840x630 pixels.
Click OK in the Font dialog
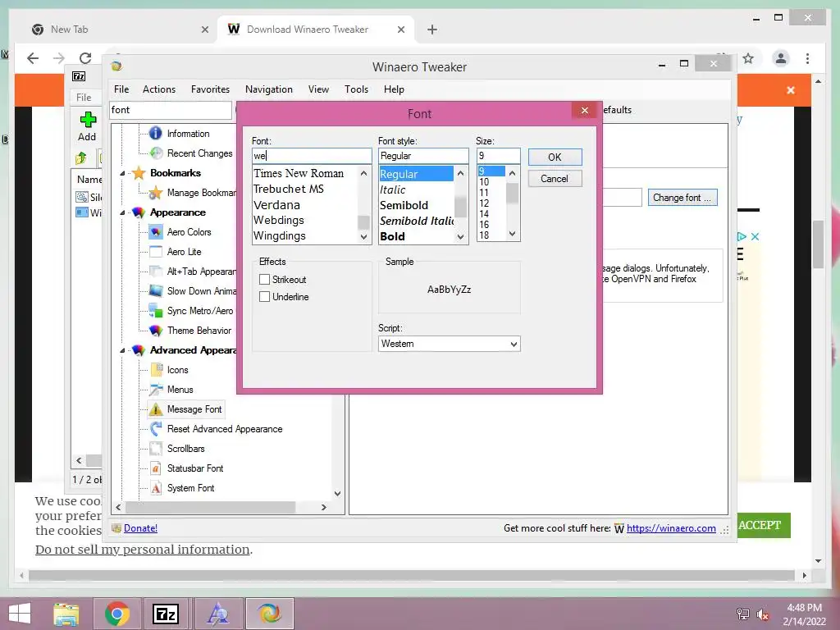coord(555,157)
